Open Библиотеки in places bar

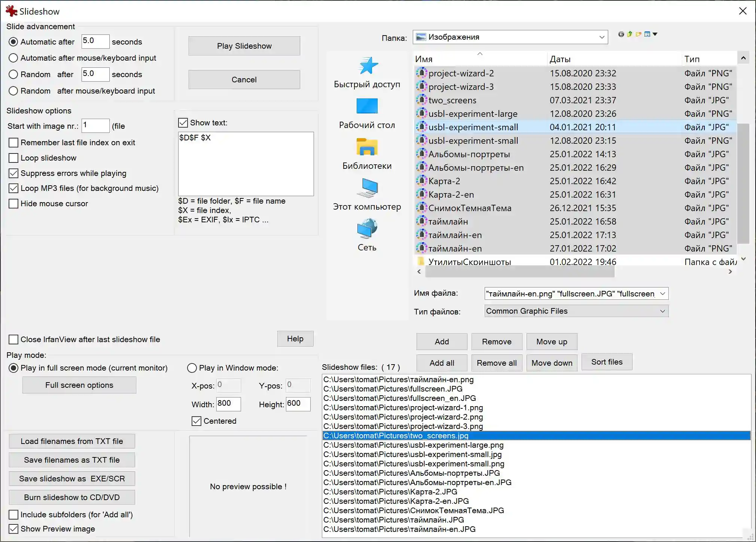[x=367, y=154]
